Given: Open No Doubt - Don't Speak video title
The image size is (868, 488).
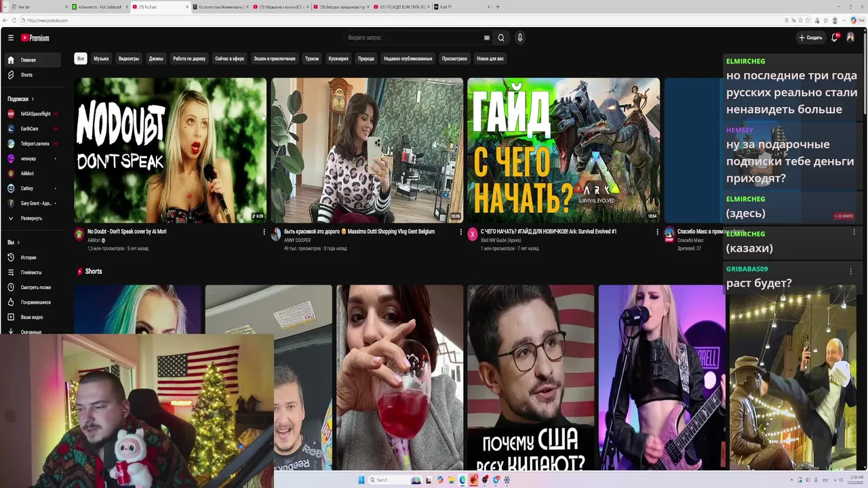Looking at the screenshot, I should pos(127,232).
